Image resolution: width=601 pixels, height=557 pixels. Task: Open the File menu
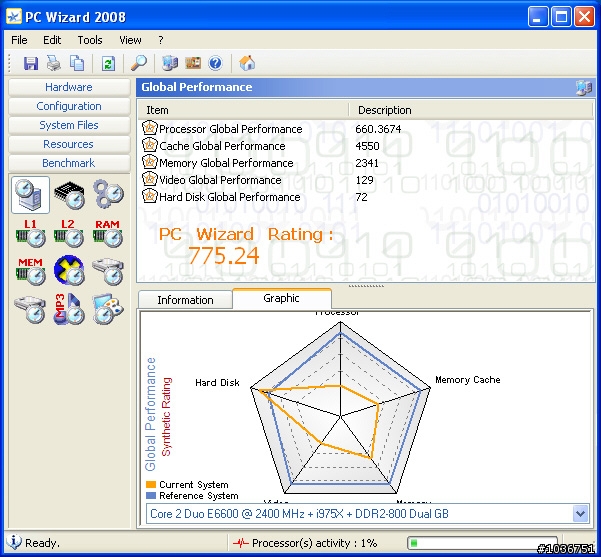click(19, 40)
